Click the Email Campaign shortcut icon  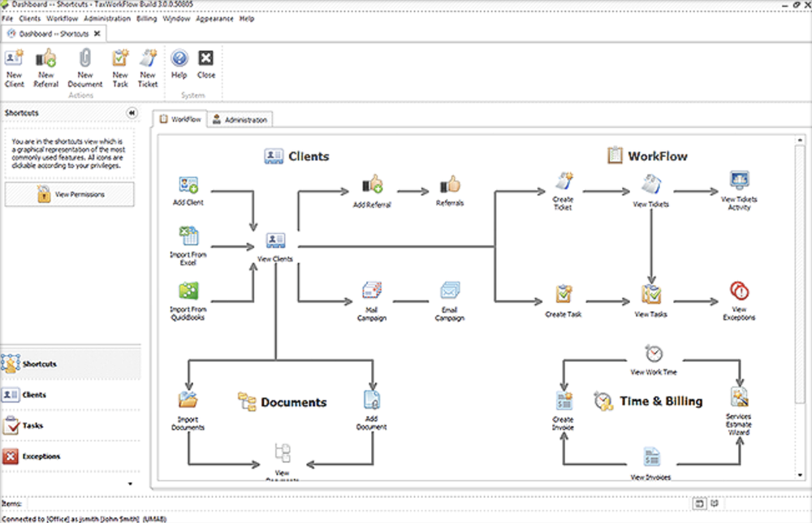(448, 292)
